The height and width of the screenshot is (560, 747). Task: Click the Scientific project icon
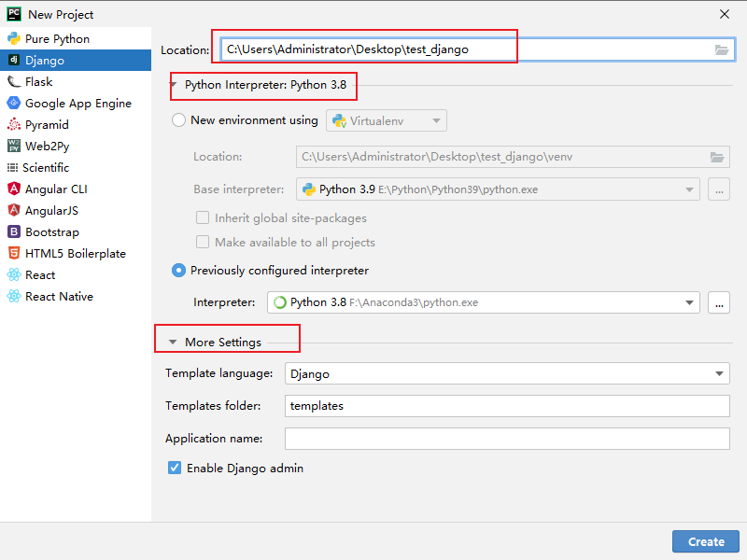pyautogui.click(x=12, y=168)
